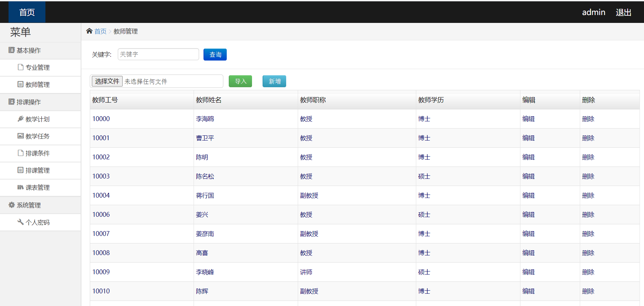The width and height of the screenshot is (644, 306).
Task: Click 删除 for 曹卫平
Action: tap(588, 138)
